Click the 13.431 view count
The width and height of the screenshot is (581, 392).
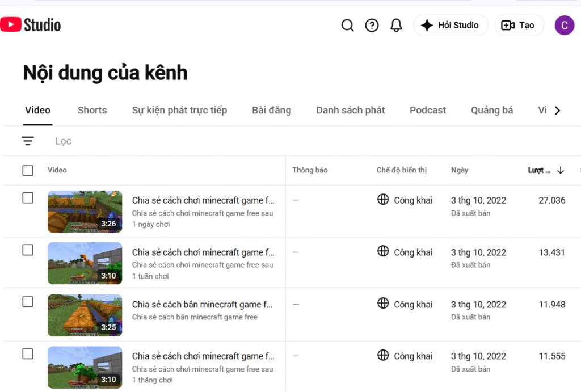pyautogui.click(x=551, y=252)
